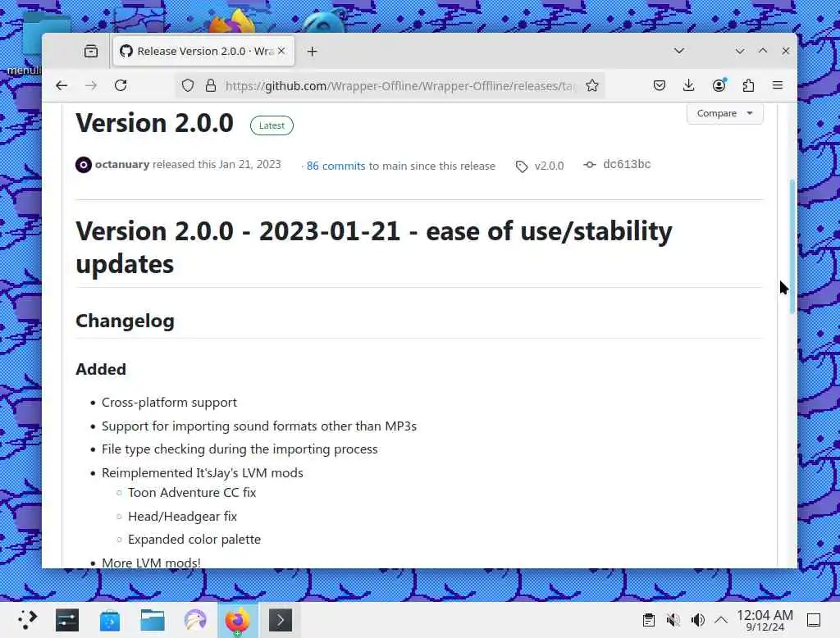This screenshot has height=638, width=840.
Task: Switch to Firefox in the taskbar
Action: coord(237,620)
